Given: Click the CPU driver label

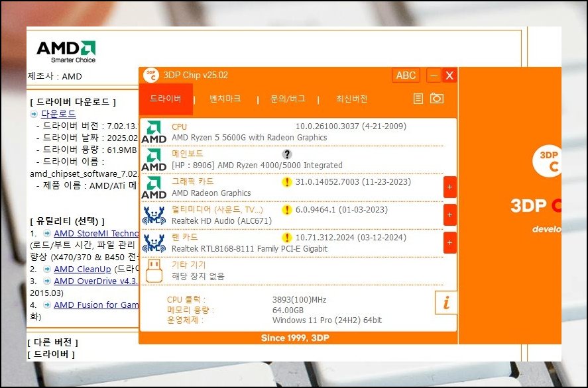Looking at the screenshot, I should [x=179, y=126].
